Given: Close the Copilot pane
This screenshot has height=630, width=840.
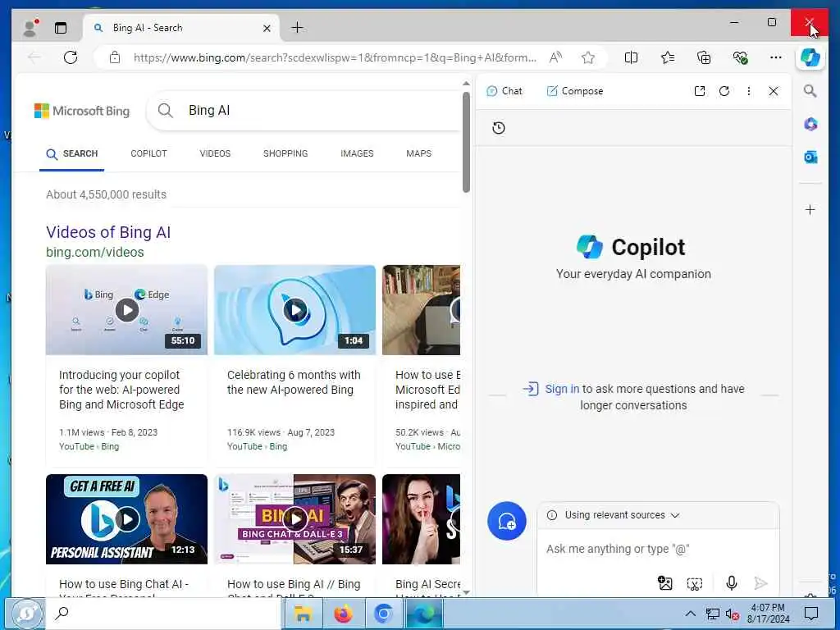Looking at the screenshot, I should coord(773,91).
